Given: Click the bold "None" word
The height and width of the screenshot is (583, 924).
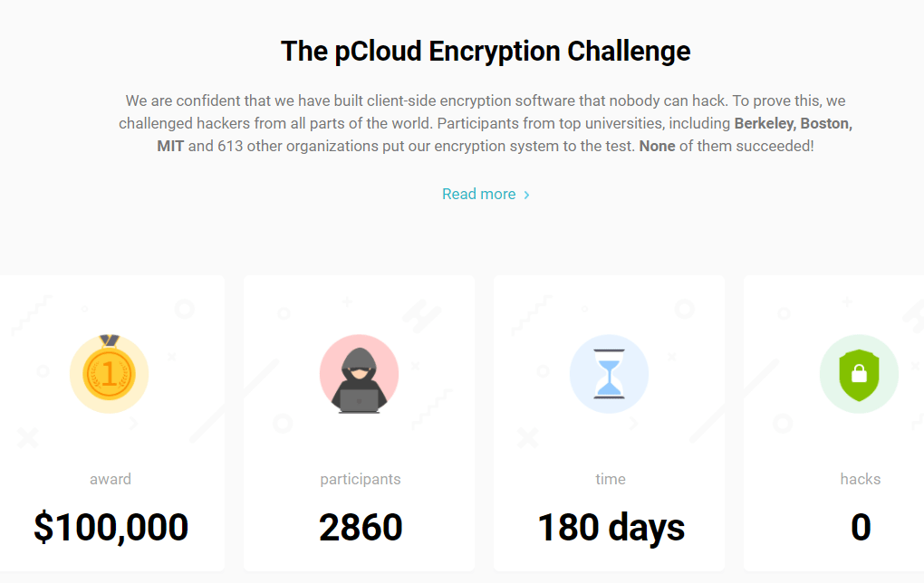Looking at the screenshot, I should 657,146.
